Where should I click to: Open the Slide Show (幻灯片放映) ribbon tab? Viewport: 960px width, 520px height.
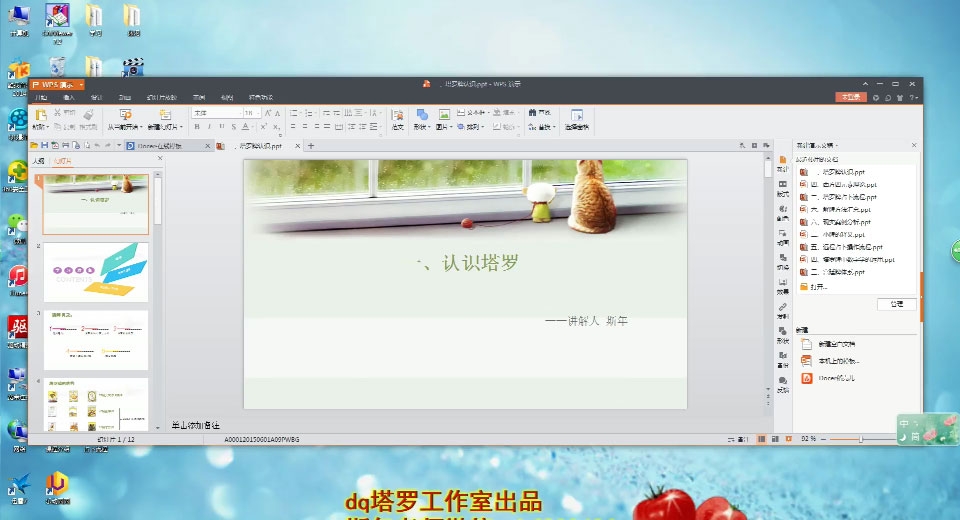tap(162, 97)
